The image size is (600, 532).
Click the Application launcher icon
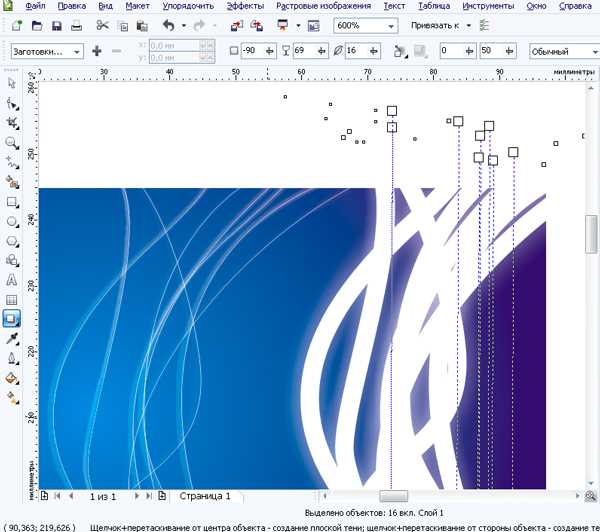click(283, 25)
